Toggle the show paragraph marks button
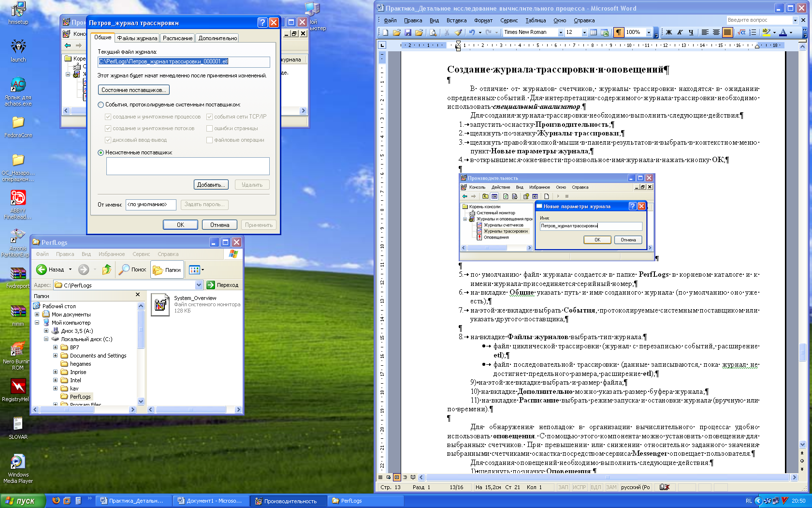This screenshot has width=812, height=508. point(618,32)
